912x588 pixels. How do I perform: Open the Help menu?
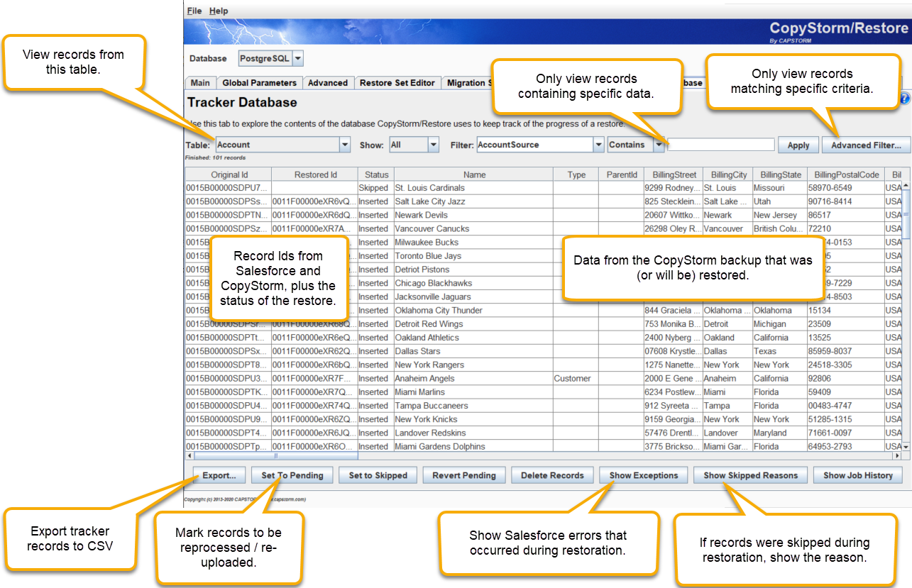point(219,11)
